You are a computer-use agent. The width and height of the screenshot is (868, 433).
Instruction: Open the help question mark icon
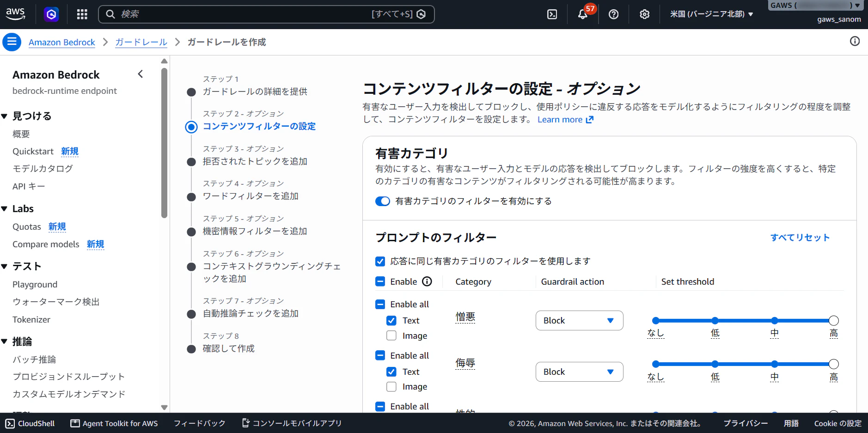613,14
